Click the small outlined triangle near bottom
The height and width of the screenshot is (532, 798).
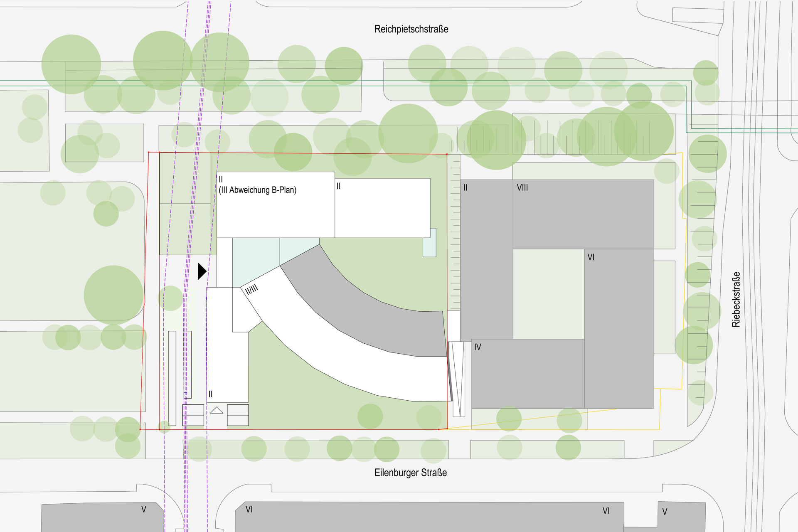[217, 411]
